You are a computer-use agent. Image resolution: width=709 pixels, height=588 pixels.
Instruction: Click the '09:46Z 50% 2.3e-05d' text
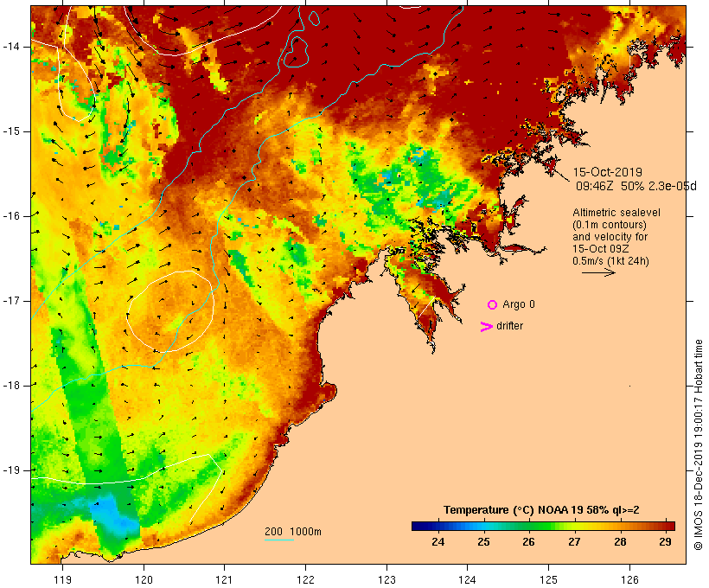pos(636,186)
